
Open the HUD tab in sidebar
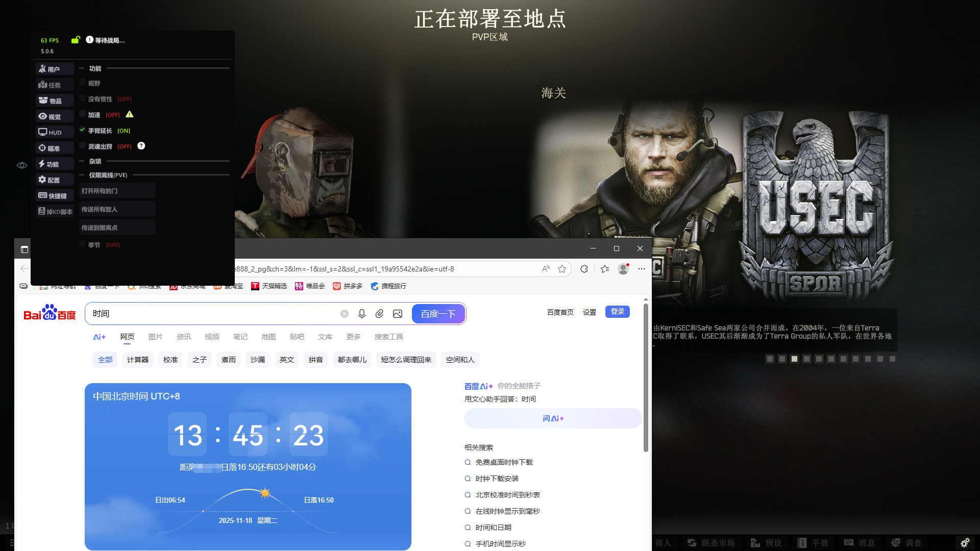(55, 132)
